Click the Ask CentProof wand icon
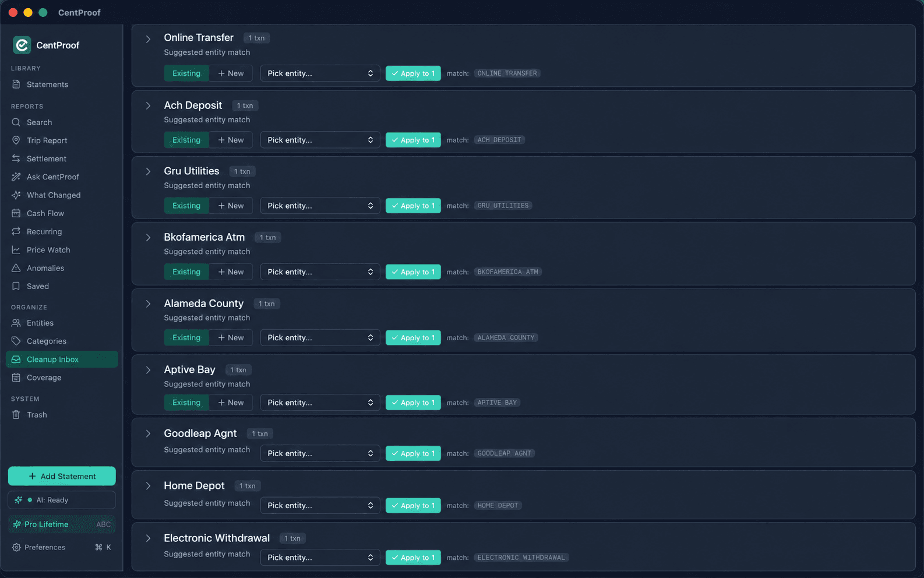This screenshot has width=924, height=578. click(x=16, y=177)
